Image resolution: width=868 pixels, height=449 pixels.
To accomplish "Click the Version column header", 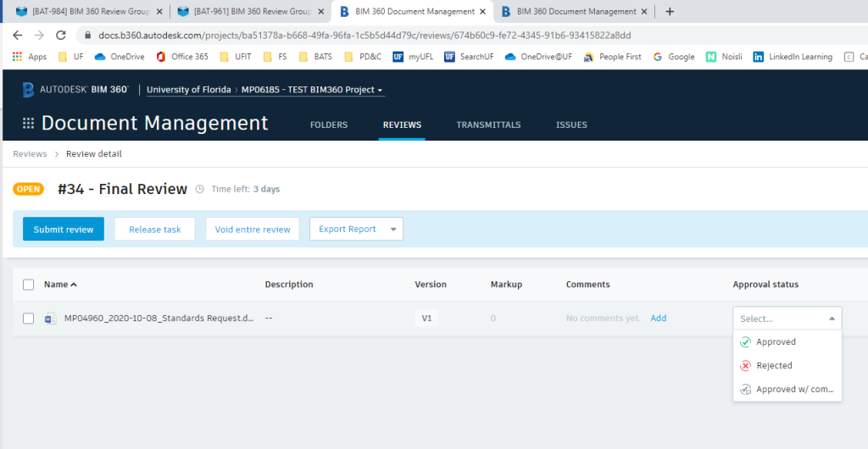I will [x=431, y=284].
